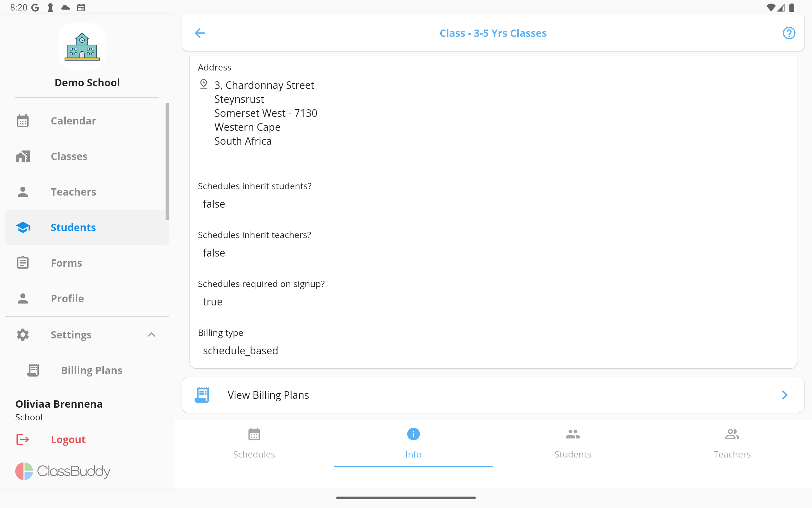Click View Billing Plans text

pyautogui.click(x=268, y=395)
